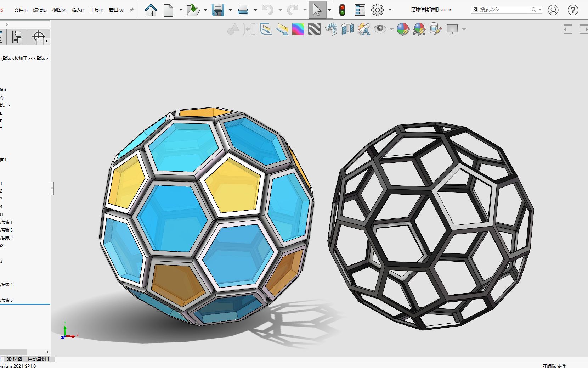Viewport: 588px width, 368px height.
Task: Click the Help question mark button
Action: point(573,10)
